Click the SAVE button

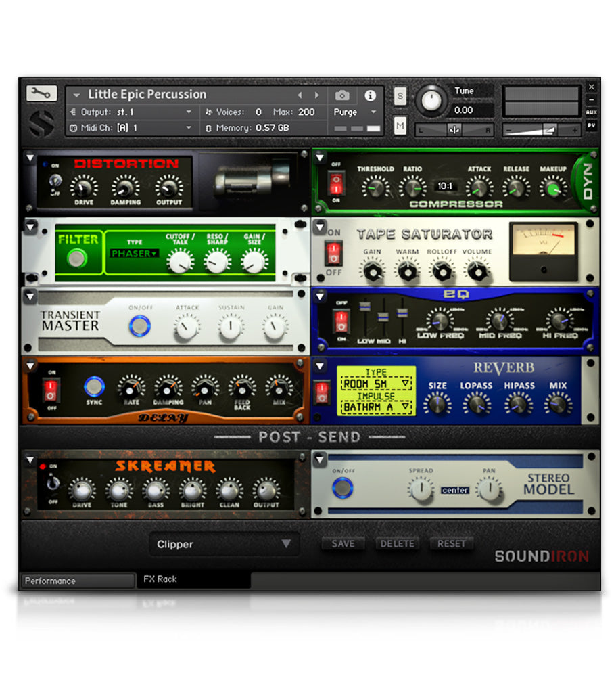point(343,543)
